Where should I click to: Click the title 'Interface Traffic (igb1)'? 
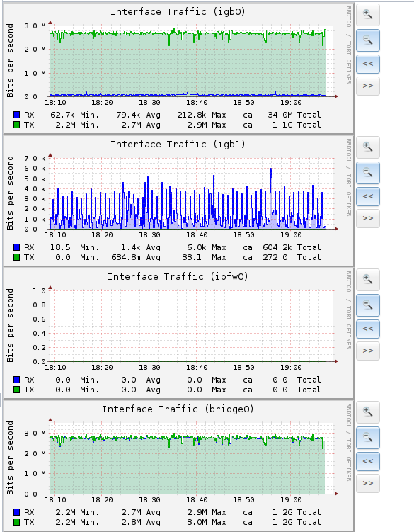178,145
